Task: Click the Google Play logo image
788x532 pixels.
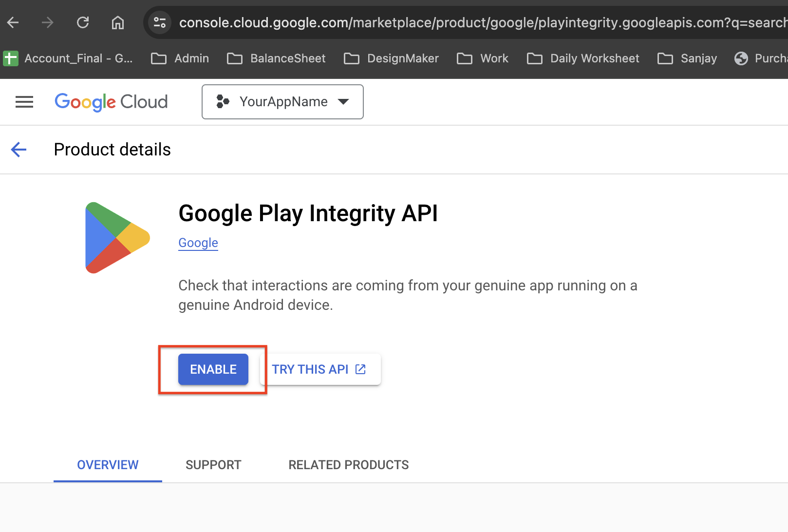Action: click(117, 238)
